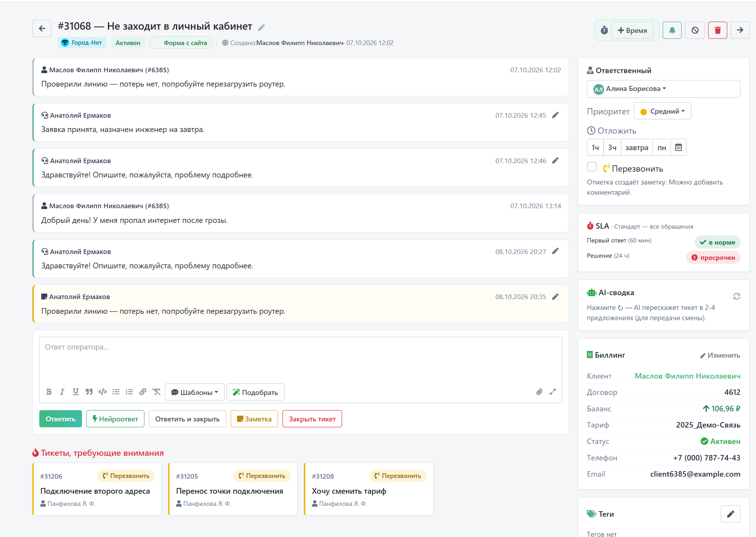
Task: Click Закрыть тикет button
Action: [312, 419]
